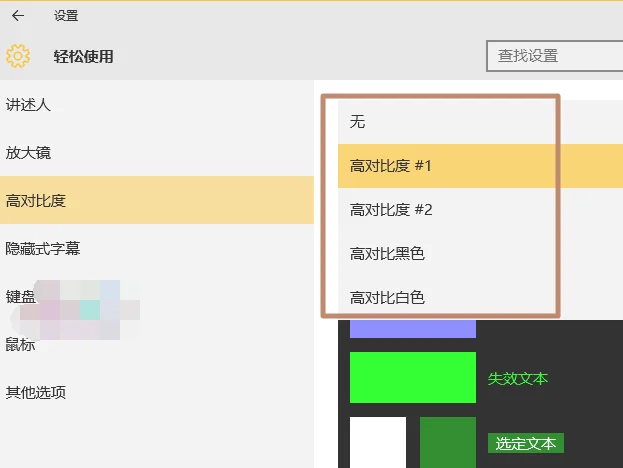Focus the 查找设置 search field
623x468 pixels.
click(555, 56)
